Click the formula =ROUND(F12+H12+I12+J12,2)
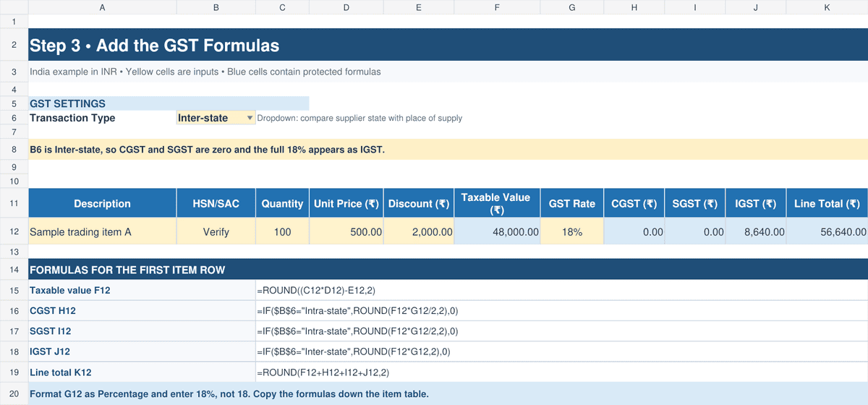The width and height of the screenshot is (868, 405). (x=323, y=372)
